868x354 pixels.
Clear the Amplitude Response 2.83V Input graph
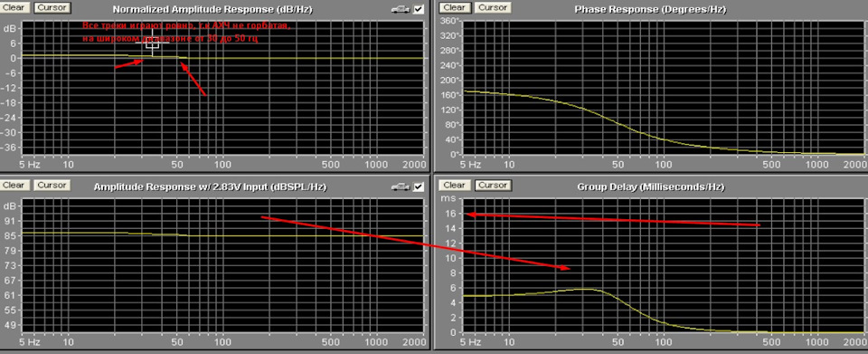[14, 185]
